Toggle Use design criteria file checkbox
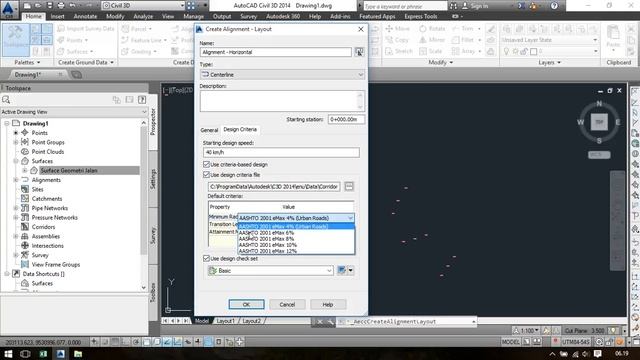This screenshot has height=360, width=640. [x=206, y=174]
